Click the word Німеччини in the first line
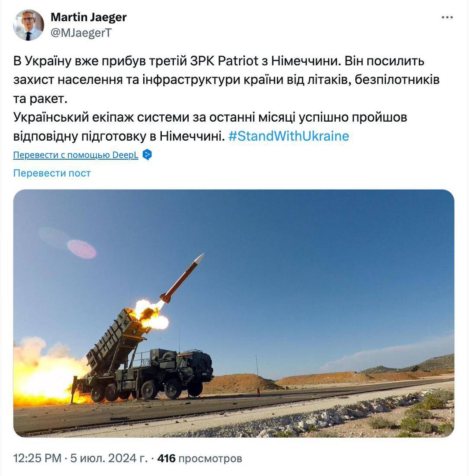The width and height of the screenshot is (469, 476). click(x=305, y=61)
